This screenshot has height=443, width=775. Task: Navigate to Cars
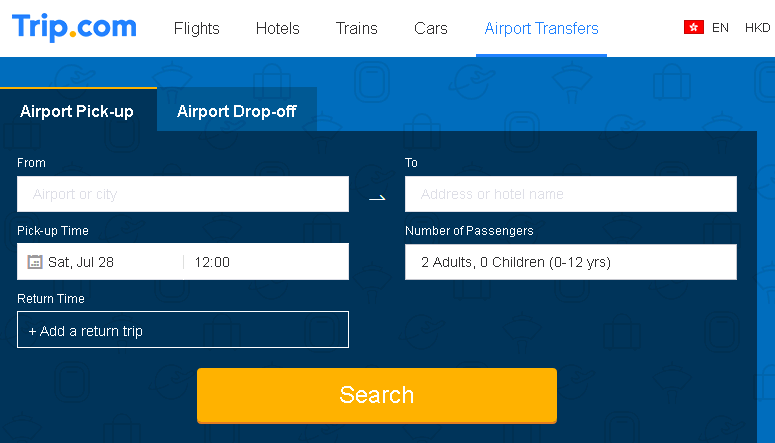[x=431, y=28]
